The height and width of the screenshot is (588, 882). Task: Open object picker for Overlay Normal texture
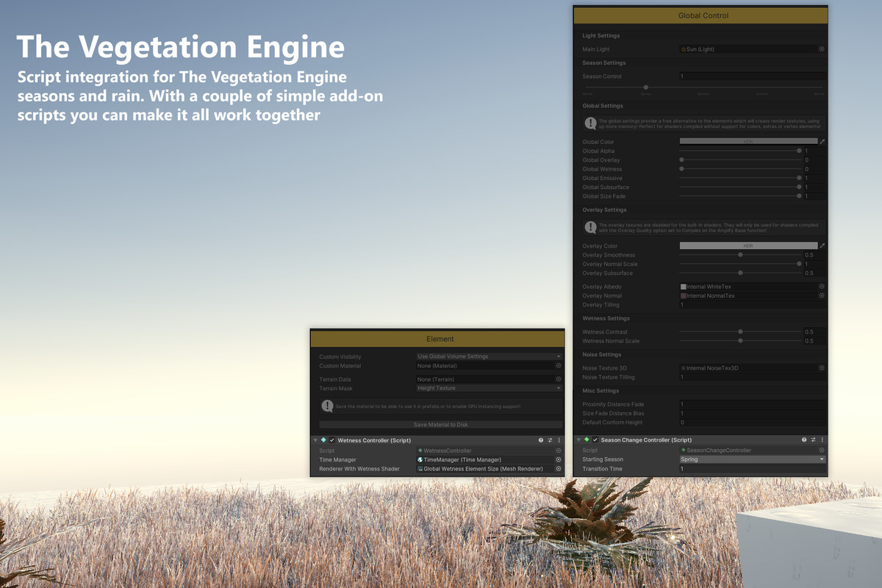(x=821, y=295)
